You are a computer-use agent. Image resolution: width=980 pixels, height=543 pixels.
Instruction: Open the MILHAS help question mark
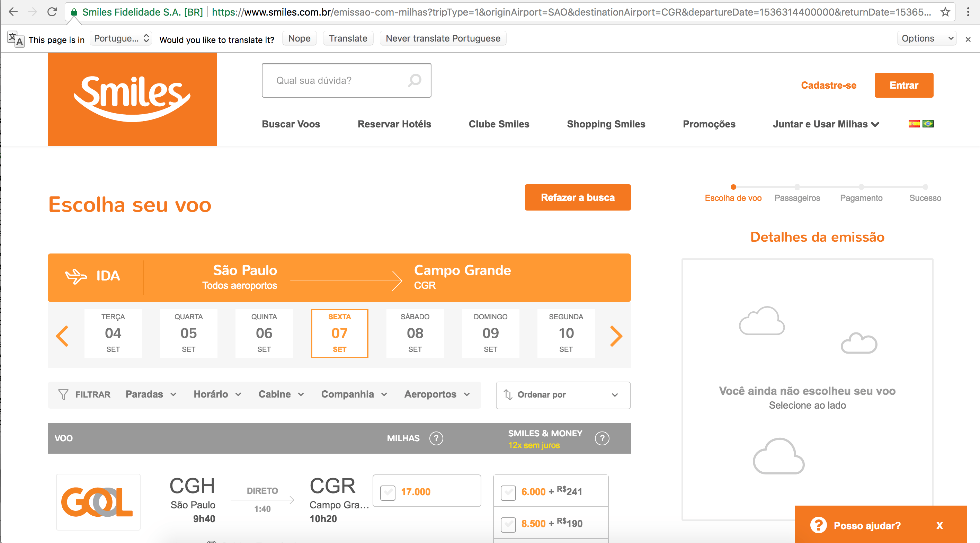[x=436, y=438]
